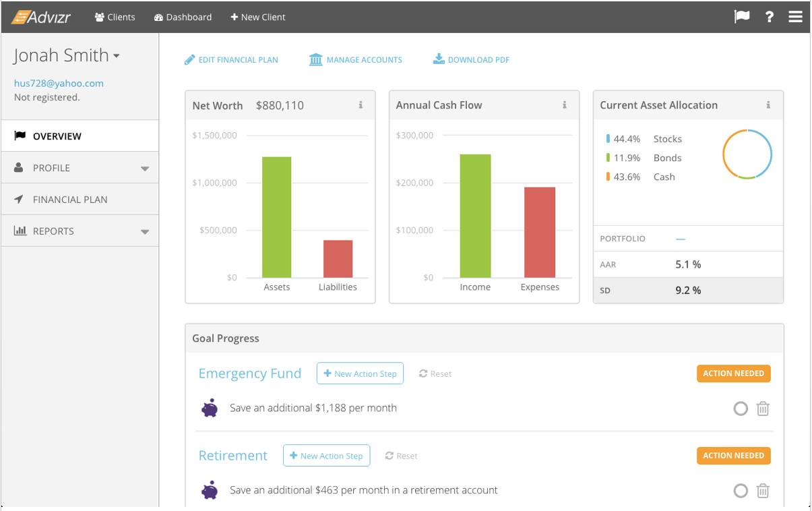Mark the Emergency Fund action step complete
The height and width of the screenshot is (511, 812).
[740, 409]
